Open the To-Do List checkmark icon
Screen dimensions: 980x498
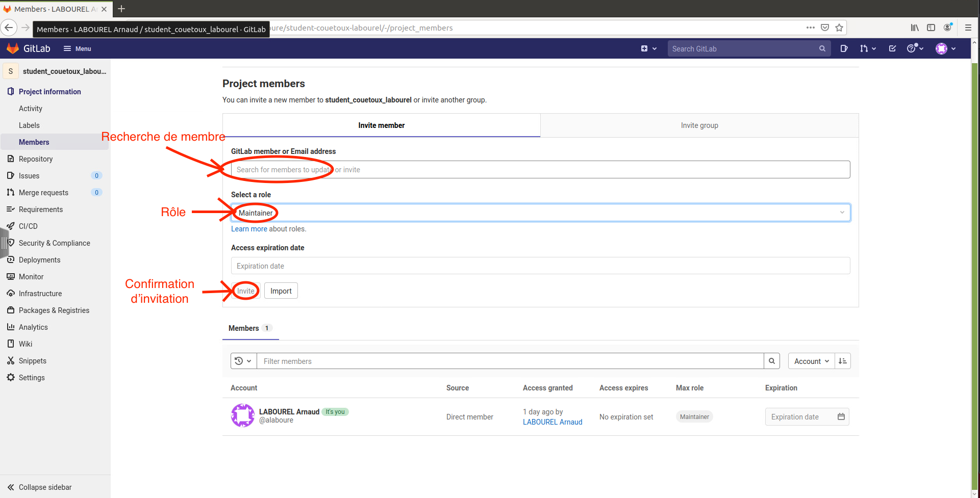point(892,48)
